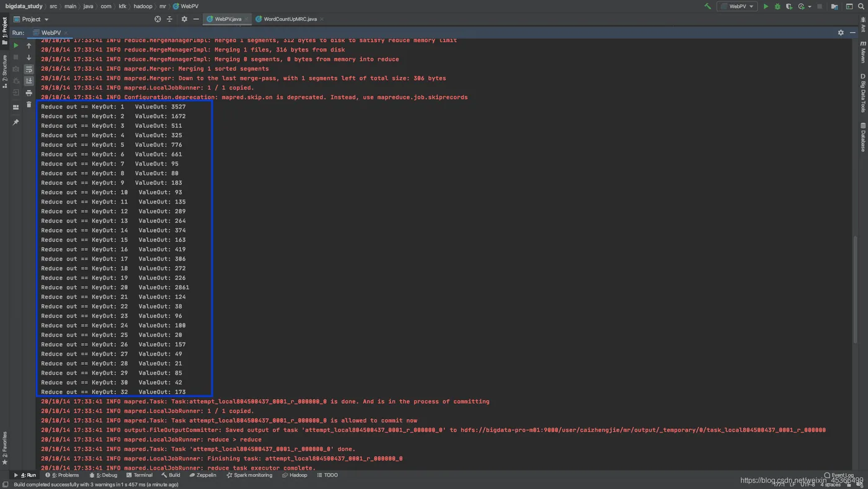868x489 pixels.
Task: Open the Ant tool window on the right
Action: pos(862,25)
